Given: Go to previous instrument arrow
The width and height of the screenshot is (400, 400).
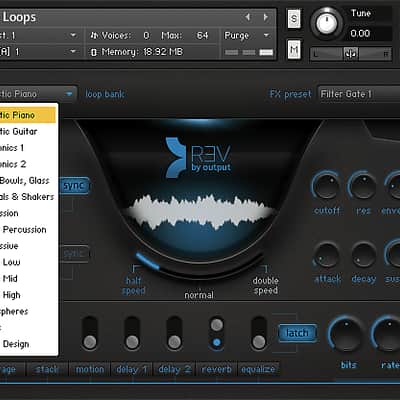Looking at the screenshot, I should (x=247, y=17).
